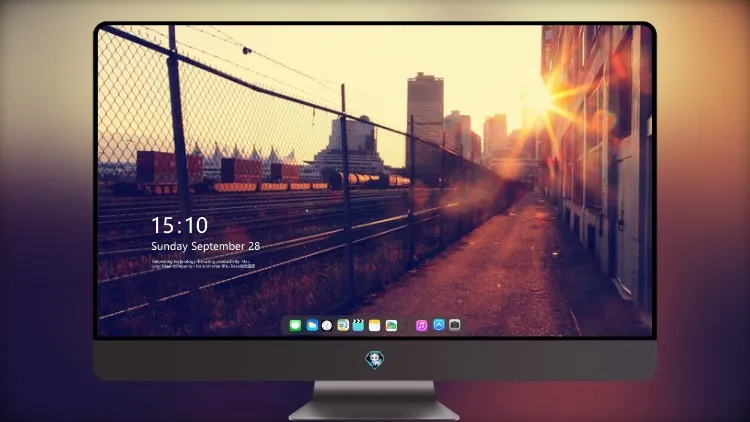Image resolution: width=750 pixels, height=422 pixels.
Task: Click the date 'Sunday September 28'
Action: [206, 246]
